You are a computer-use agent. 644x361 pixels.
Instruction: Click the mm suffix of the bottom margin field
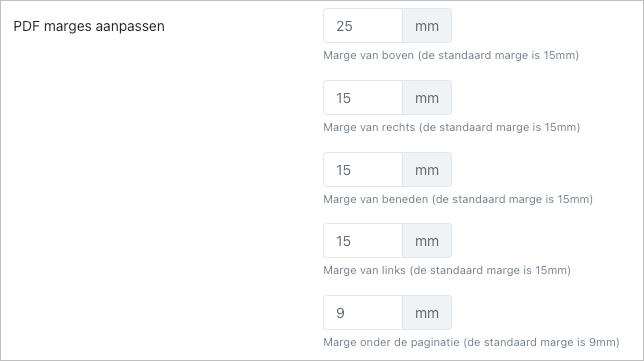[427, 170]
